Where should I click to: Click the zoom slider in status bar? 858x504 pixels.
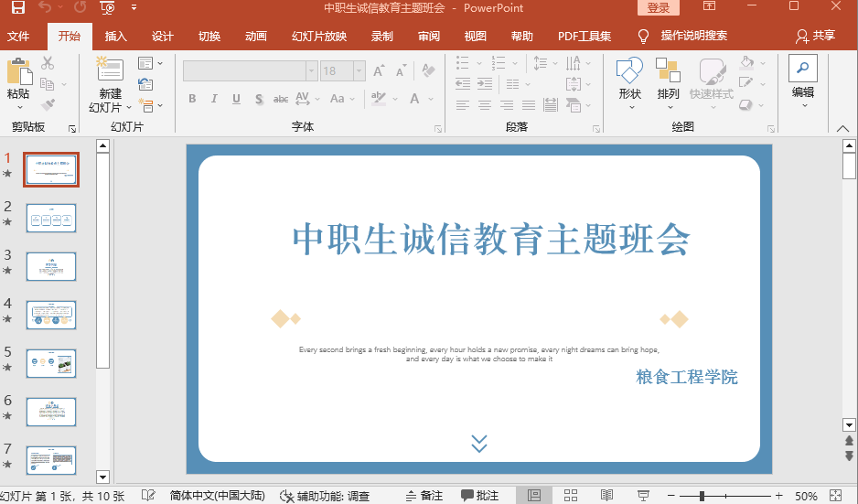point(702,495)
